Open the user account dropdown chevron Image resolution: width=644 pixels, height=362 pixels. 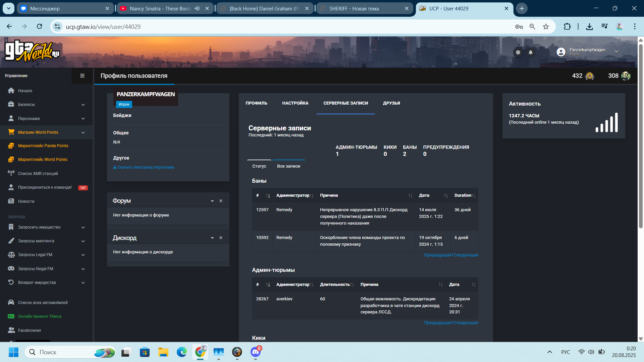616,52
